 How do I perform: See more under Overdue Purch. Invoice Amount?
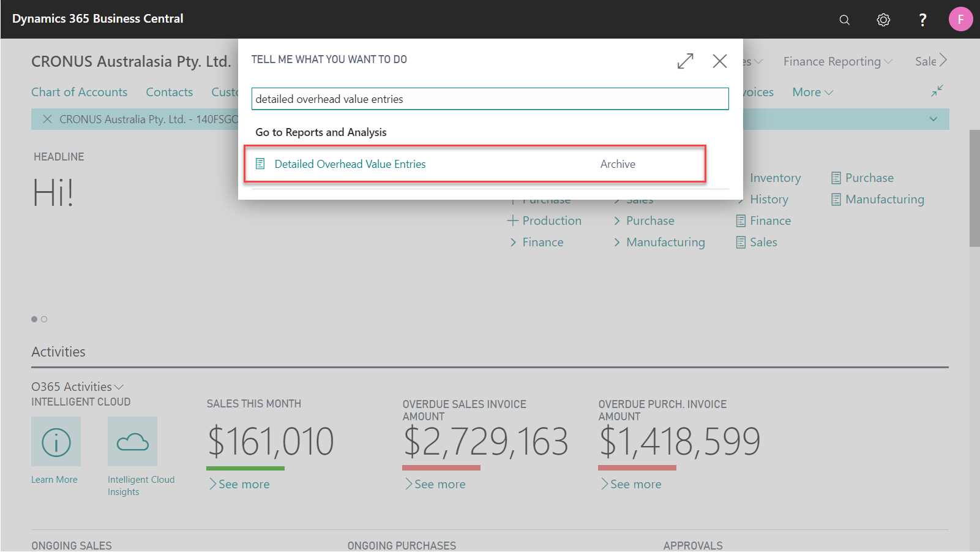pos(631,484)
